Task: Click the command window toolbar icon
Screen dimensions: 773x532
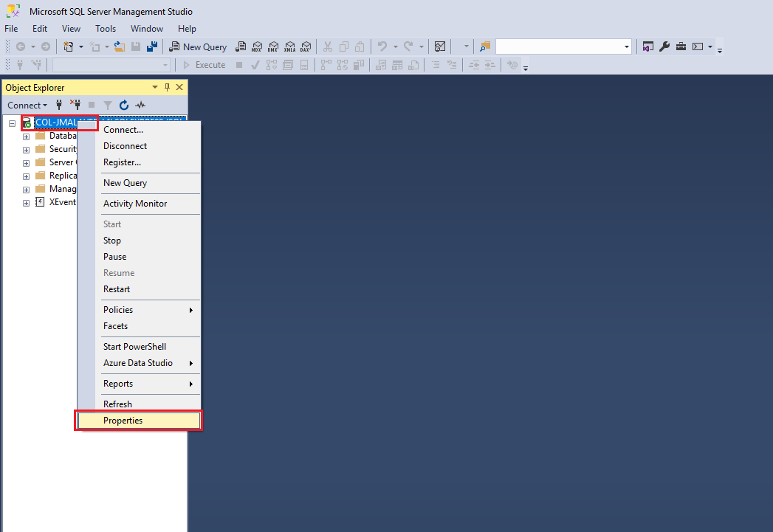Action: (x=698, y=46)
